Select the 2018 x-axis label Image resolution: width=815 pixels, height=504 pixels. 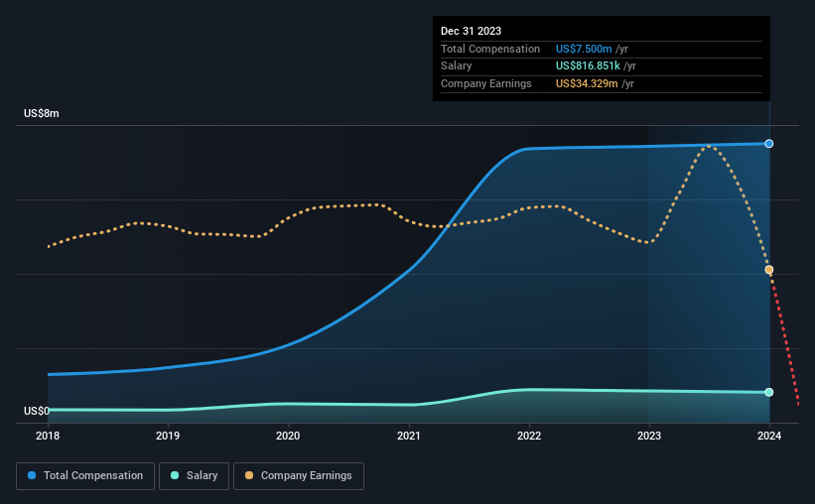pyautogui.click(x=48, y=436)
